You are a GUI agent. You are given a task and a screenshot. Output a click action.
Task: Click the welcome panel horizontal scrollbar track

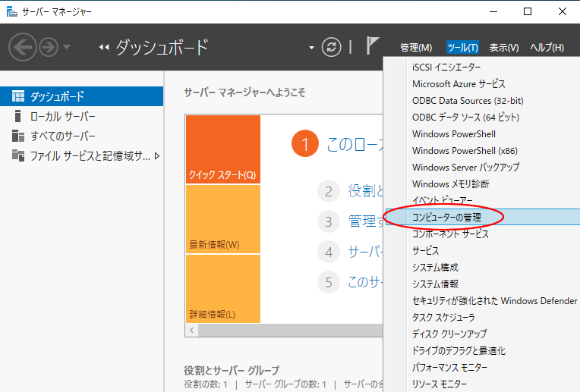pos(290,331)
